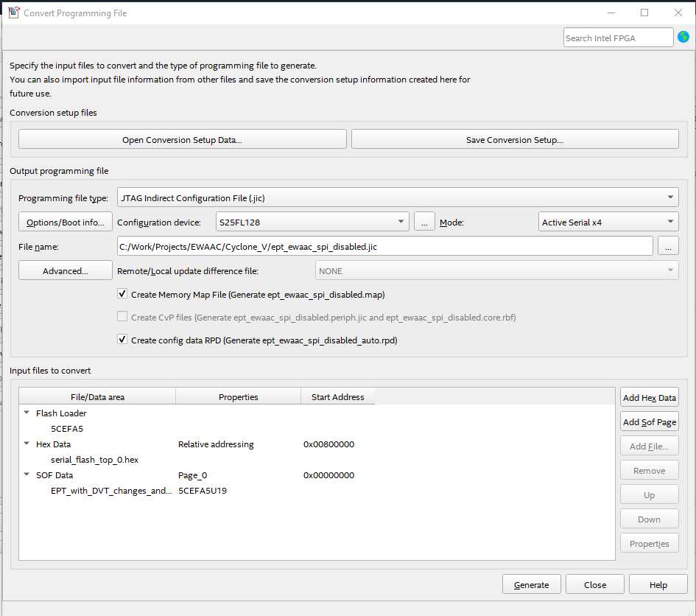Screen dimensions: 696x616
Task: Click the Properties column header
Action: point(238,397)
